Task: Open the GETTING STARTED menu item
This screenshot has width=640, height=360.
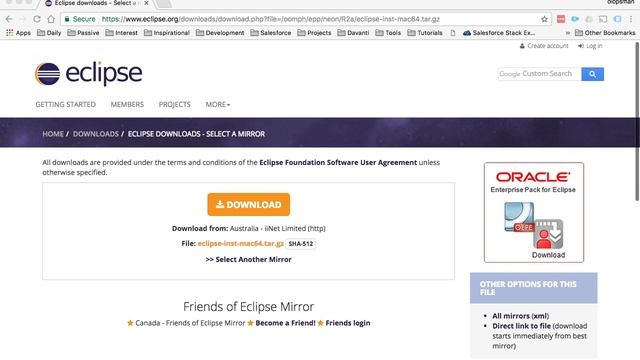Action: tap(65, 104)
